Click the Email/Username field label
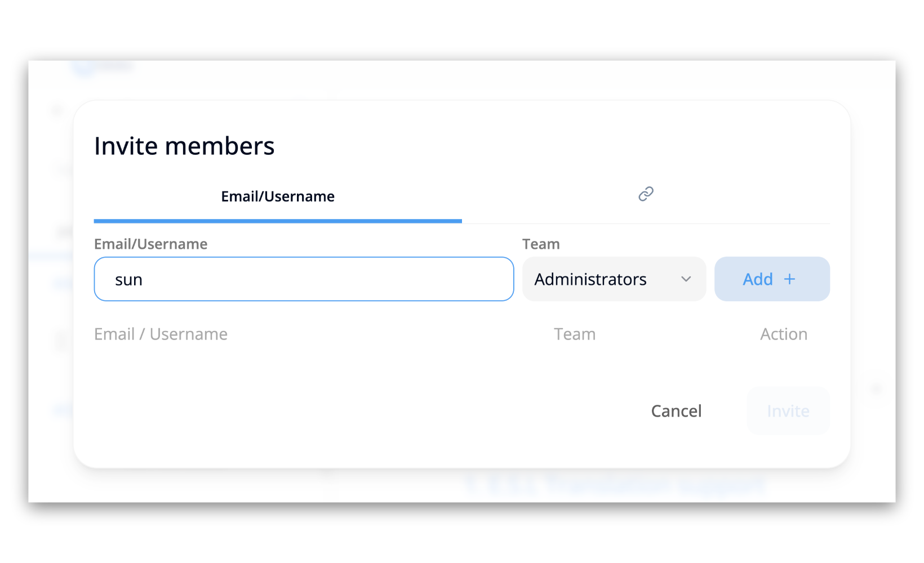 point(150,244)
